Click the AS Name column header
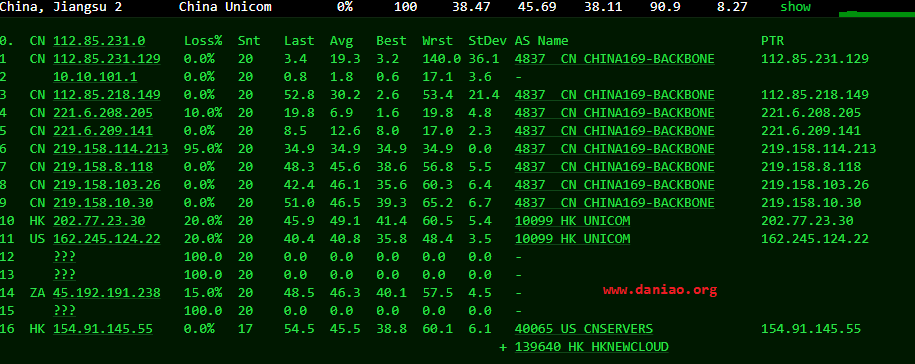 (x=541, y=41)
